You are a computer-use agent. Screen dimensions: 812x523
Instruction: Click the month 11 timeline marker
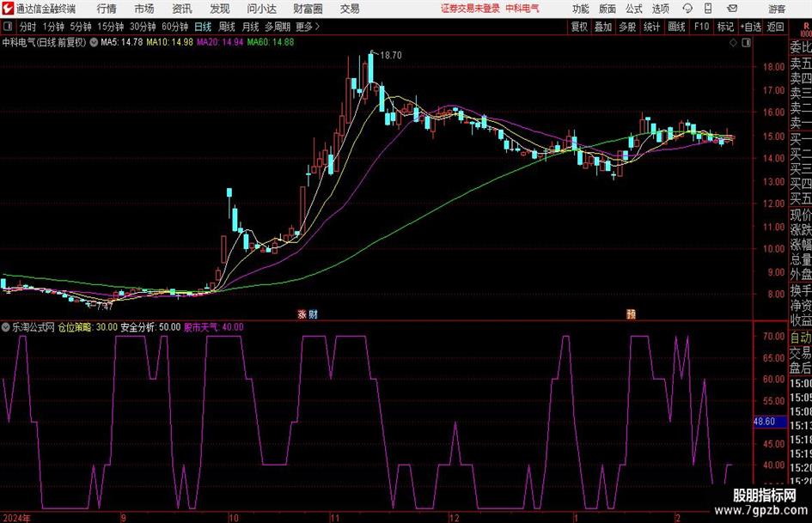334,518
